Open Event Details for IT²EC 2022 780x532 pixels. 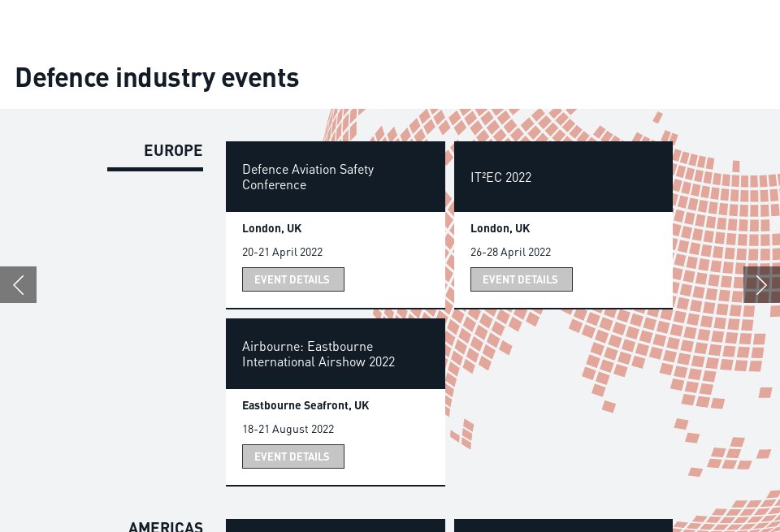(x=521, y=279)
